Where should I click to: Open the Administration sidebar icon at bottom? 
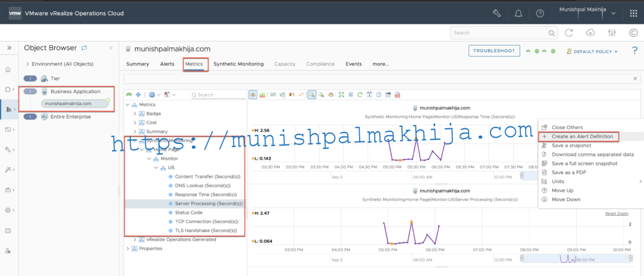[x=8, y=250]
